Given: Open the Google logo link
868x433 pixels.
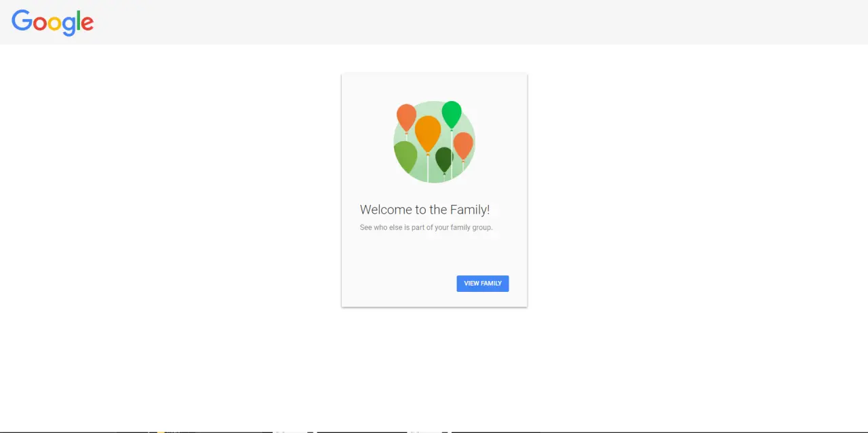Looking at the screenshot, I should [x=53, y=22].
